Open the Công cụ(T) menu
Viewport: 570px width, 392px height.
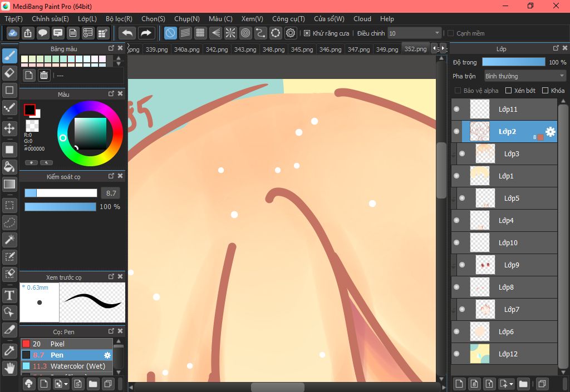(289, 19)
